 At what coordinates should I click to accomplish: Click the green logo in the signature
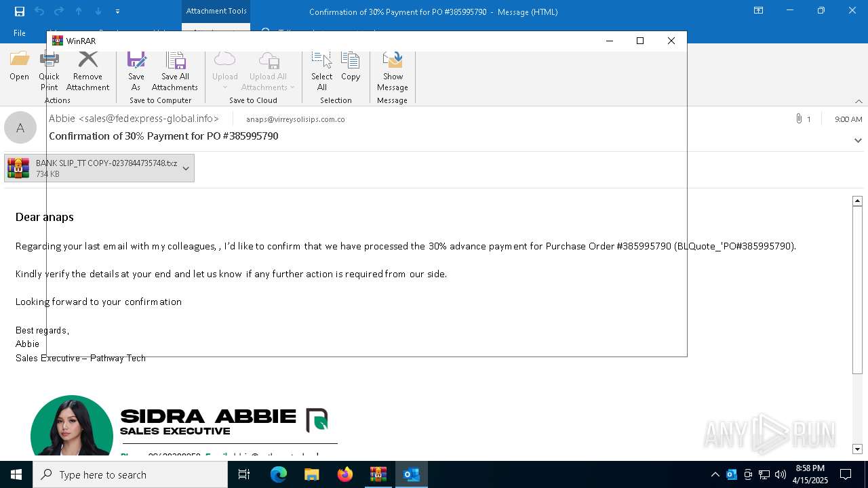coord(317,420)
